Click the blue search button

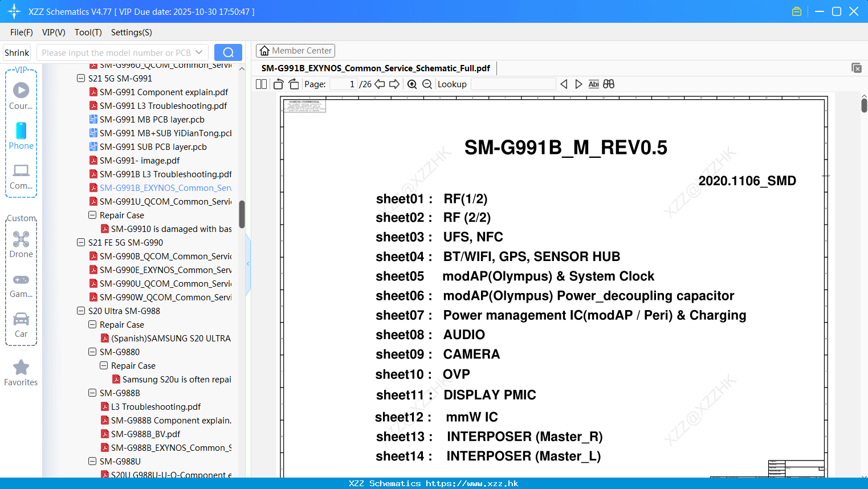click(228, 52)
